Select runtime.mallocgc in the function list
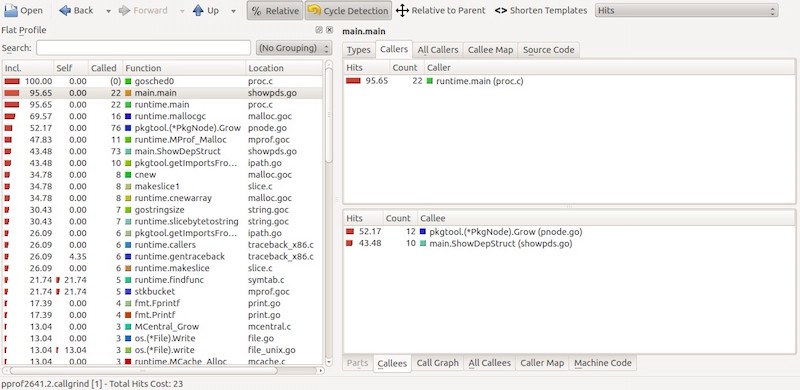Viewport: 800px width, 390px height. point(162,116)
